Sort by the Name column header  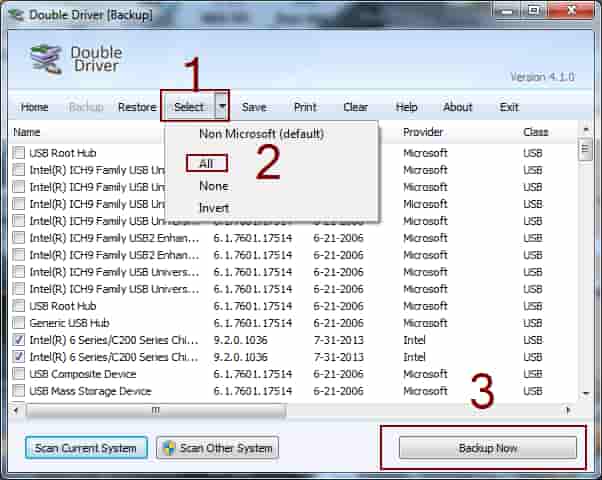point(27,132)
